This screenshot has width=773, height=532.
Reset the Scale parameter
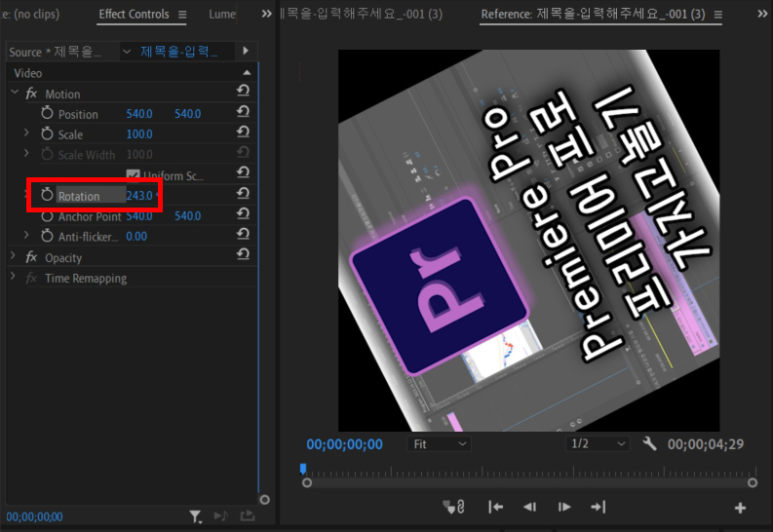[x=243, y=132]
